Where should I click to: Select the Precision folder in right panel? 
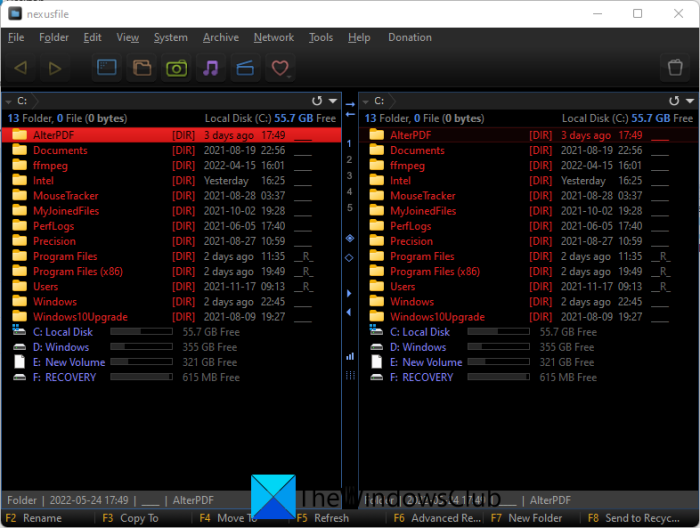tap(529, 241)
